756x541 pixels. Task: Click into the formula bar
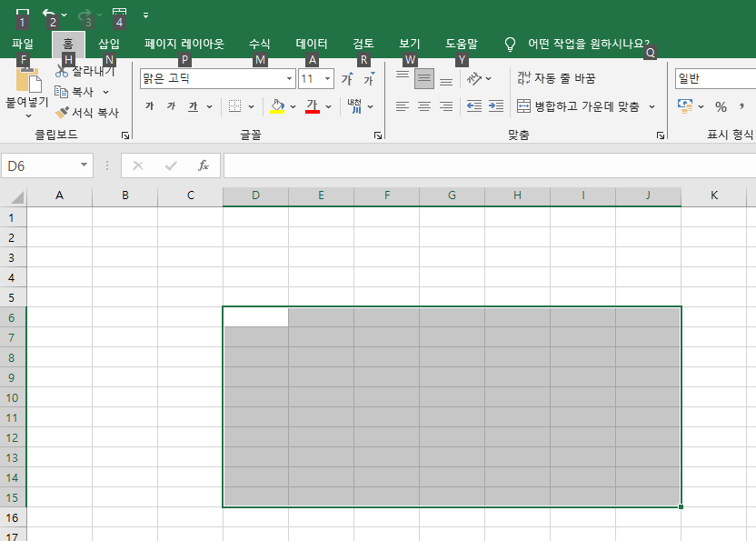coord(490,166)
